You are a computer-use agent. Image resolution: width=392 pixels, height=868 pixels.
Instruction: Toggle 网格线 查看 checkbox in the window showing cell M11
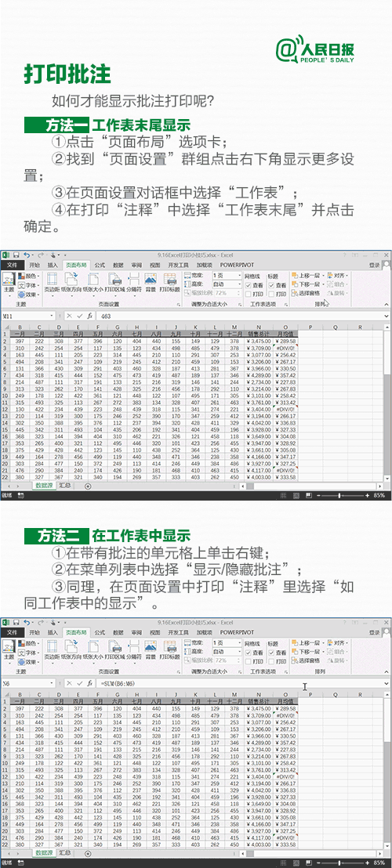click(x=248, y=285)
